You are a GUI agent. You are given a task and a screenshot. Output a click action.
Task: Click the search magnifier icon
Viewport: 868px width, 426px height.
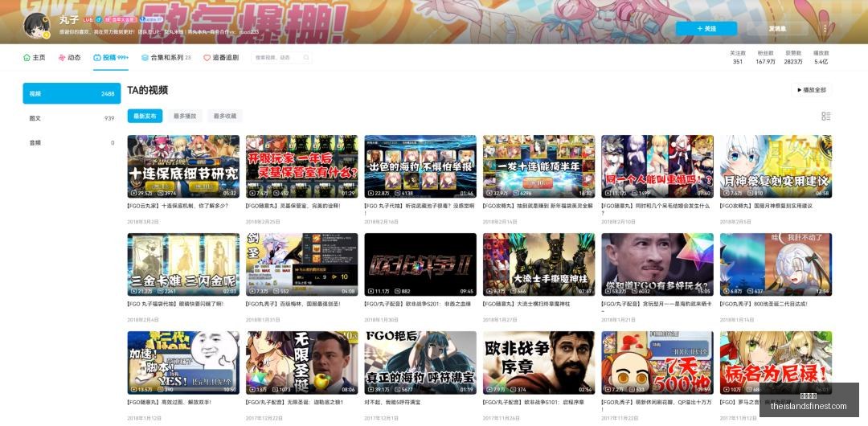305,58
